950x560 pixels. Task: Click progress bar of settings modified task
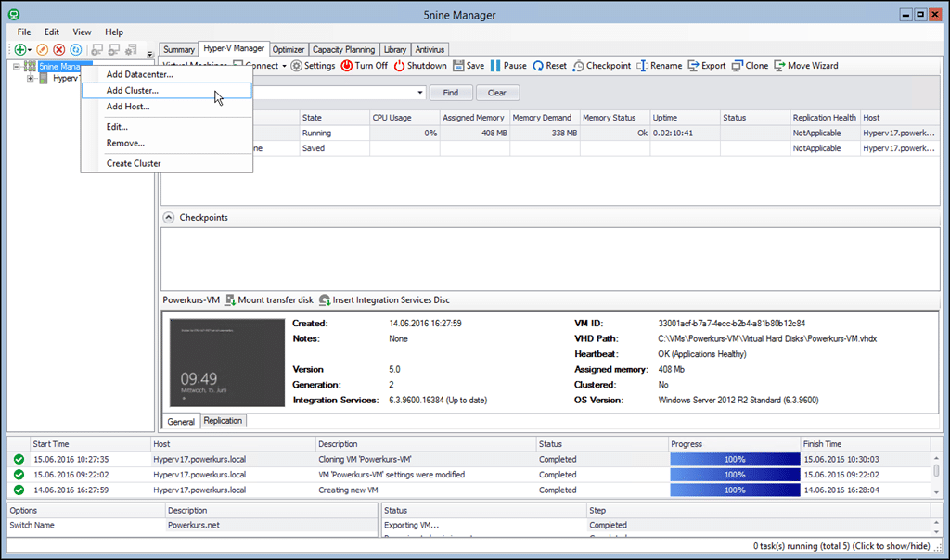tap(735, 475)
